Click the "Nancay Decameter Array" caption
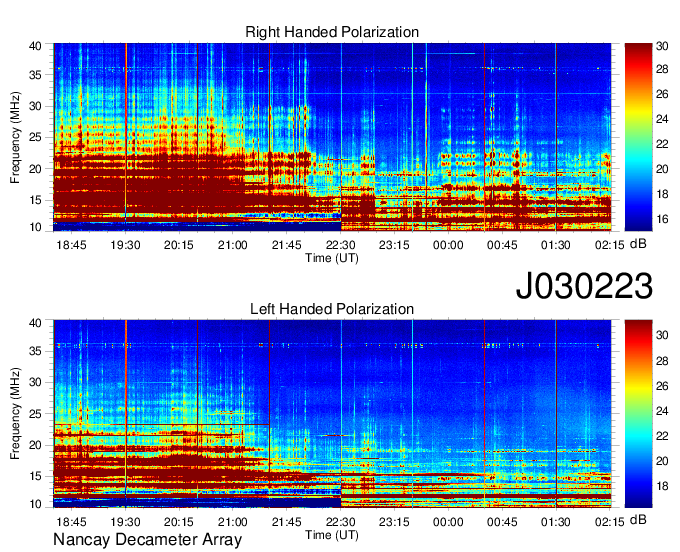This screenshot has width=680, height=552. [147, 540]
